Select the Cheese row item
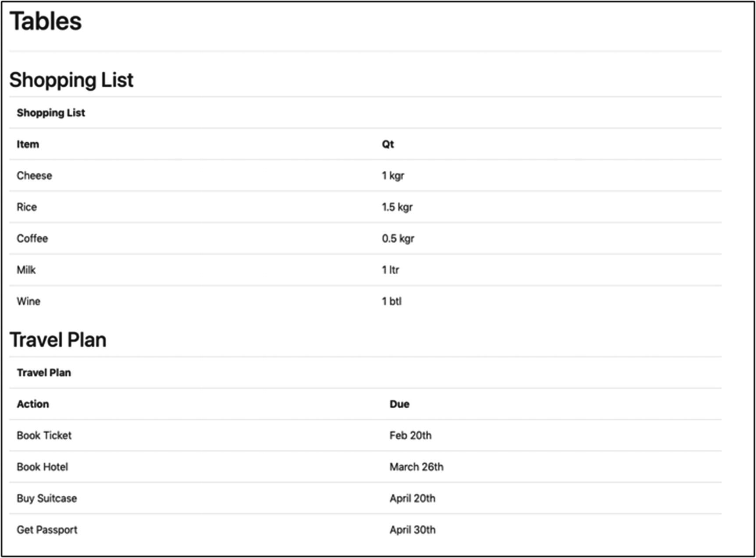The height and width of the screenshot is (558, 756). [x=34, y=176]
